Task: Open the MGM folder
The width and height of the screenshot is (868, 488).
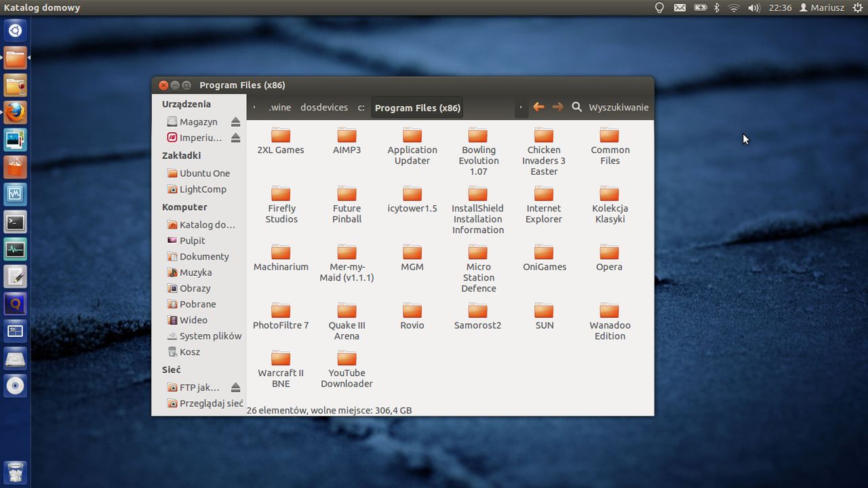Action: (x=412, y=258)
